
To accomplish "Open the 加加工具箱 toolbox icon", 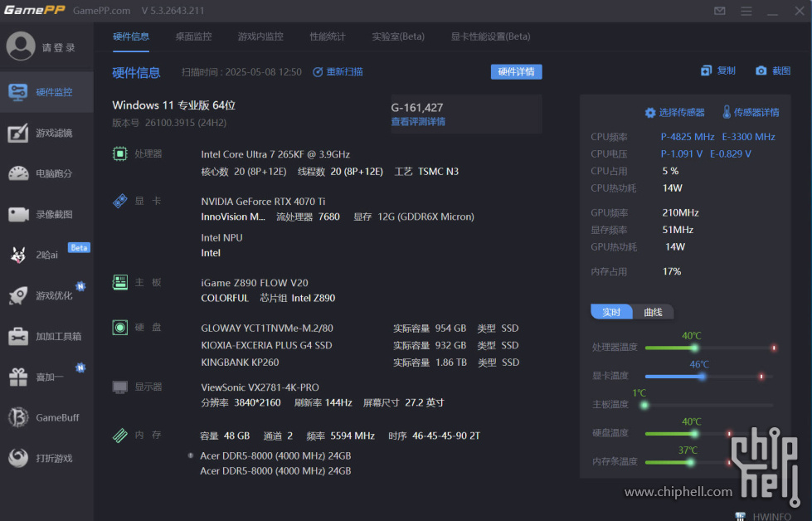I will pos(18,337).
